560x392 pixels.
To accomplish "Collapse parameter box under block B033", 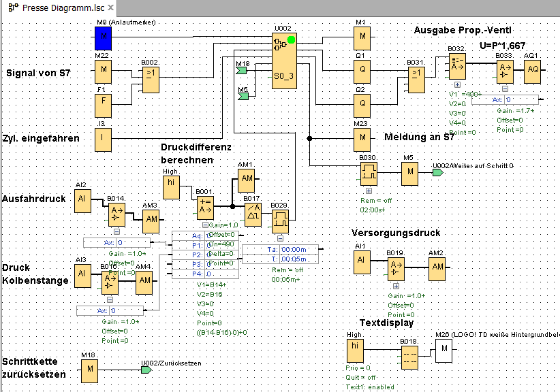I will pyautogui.click(x=504, y=87).
